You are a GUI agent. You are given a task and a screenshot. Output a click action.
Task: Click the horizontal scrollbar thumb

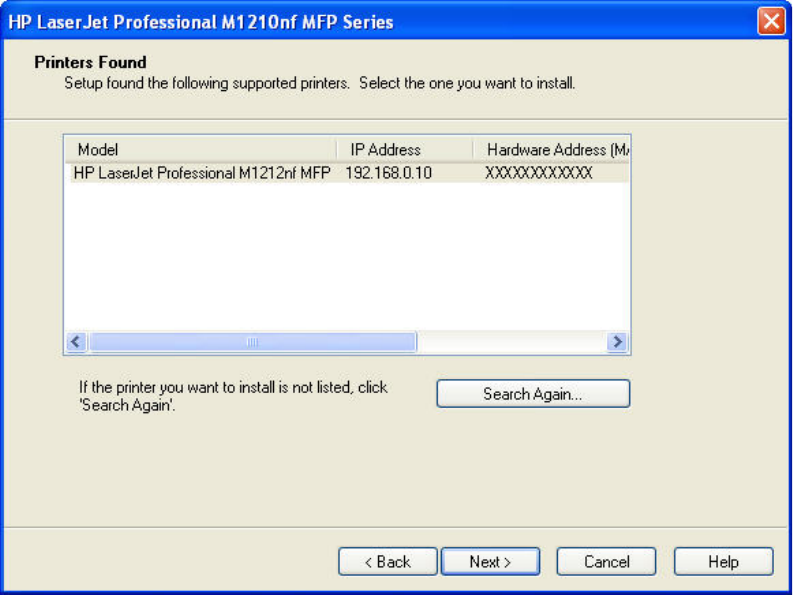click(252, 342)
